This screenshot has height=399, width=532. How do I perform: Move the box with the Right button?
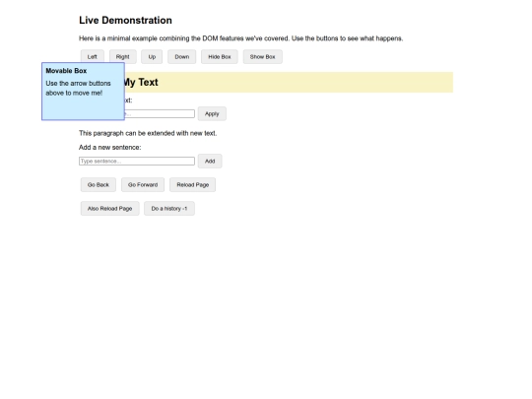(123, 57)
